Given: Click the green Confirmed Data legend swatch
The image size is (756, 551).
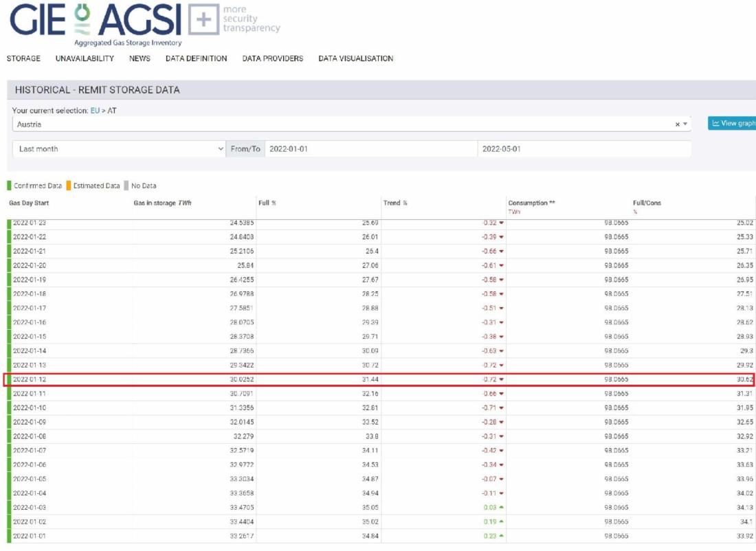Looking at the screenshot, I should pos(9,185).
